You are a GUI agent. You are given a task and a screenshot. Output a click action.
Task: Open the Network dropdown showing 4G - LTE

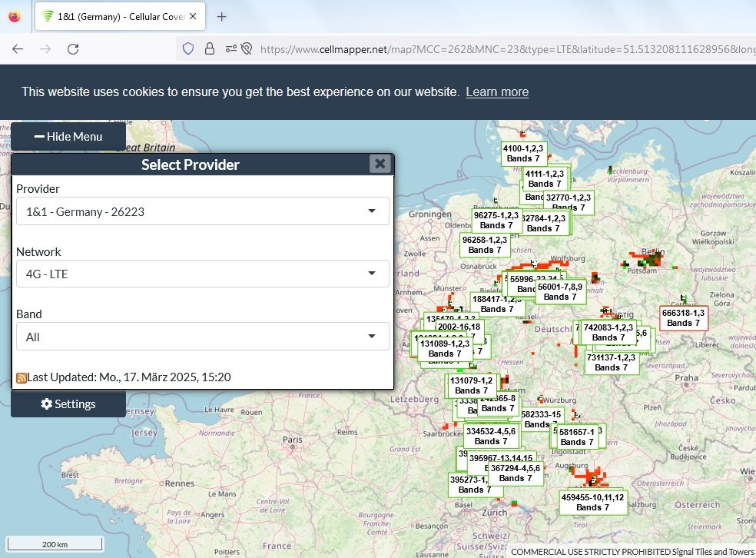[203, 274]
